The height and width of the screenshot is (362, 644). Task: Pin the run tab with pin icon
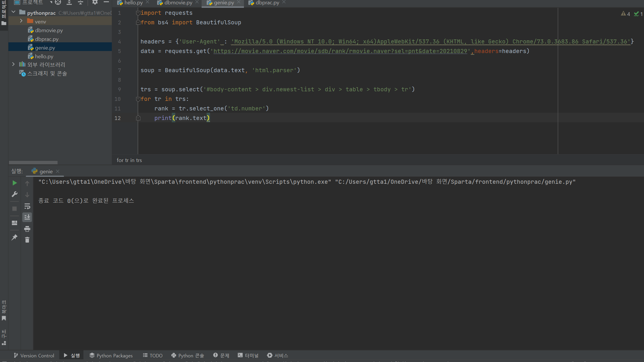coord(14,237)
